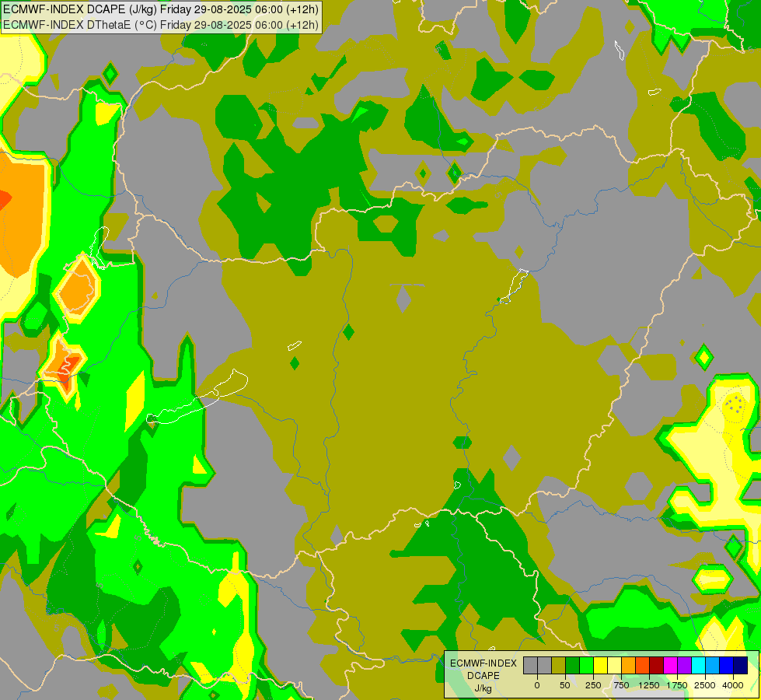Select the navy legend swatch
The width and height of the screenshot is (761, 700).
click(x=741, y=665)
